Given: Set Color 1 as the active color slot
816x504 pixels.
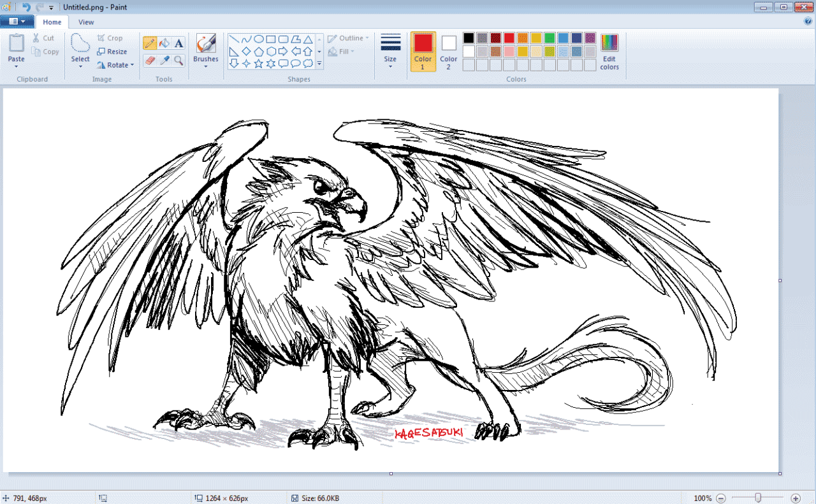Looking at the screenshot, I should pos(423,52).
